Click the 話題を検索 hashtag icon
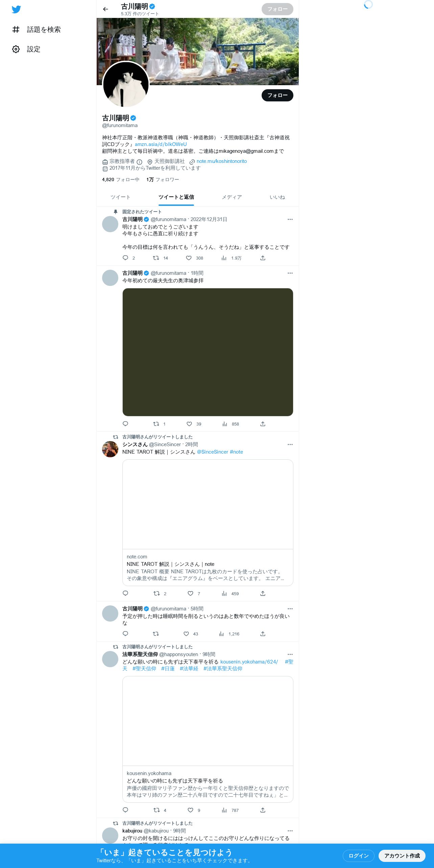 [16, 30]
